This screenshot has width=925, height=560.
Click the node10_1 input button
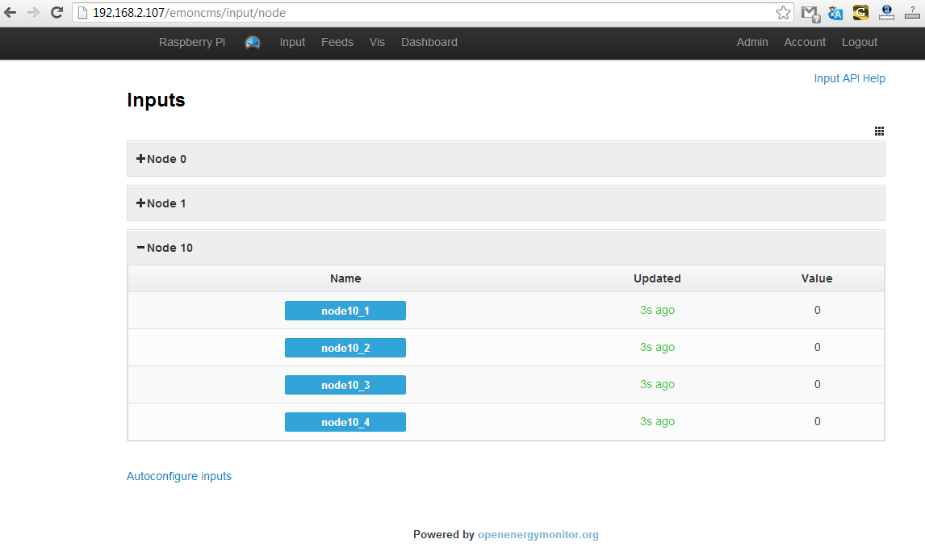(345, 311)
